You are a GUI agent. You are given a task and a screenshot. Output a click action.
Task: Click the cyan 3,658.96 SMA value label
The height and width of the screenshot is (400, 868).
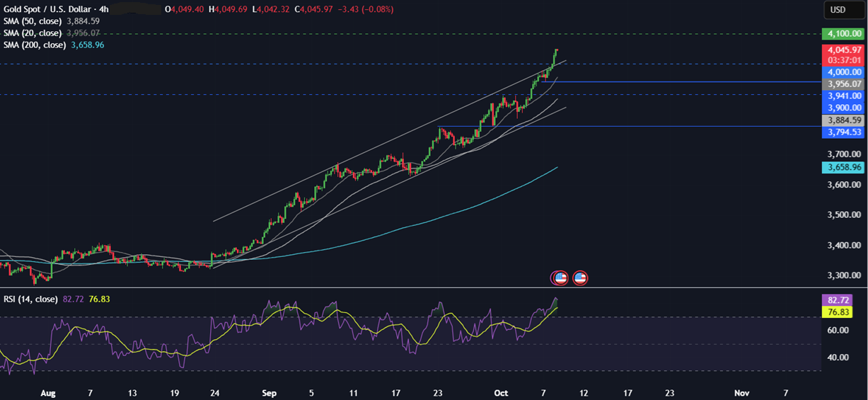(842, 168)
